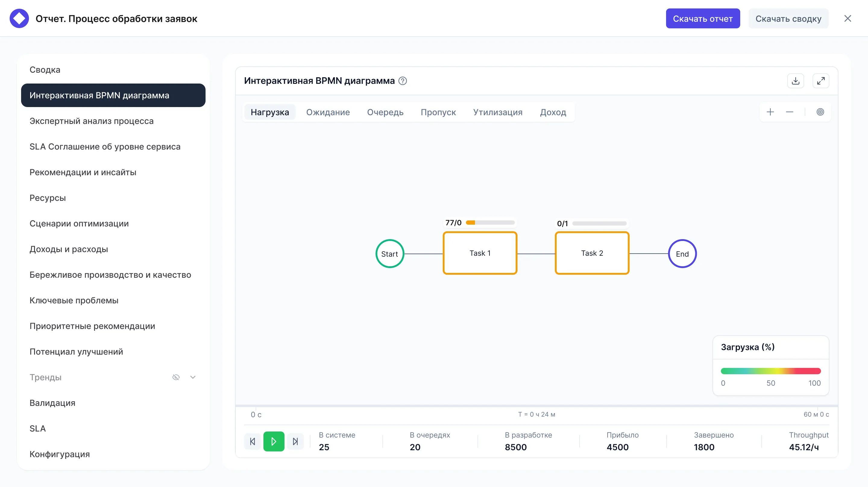Expand the Тренды dropdown chevron
This screenshot has width=868, height=487.
tap(193, 377)
